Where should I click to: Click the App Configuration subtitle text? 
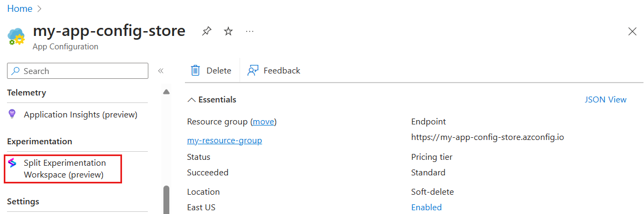pos(65,47)
